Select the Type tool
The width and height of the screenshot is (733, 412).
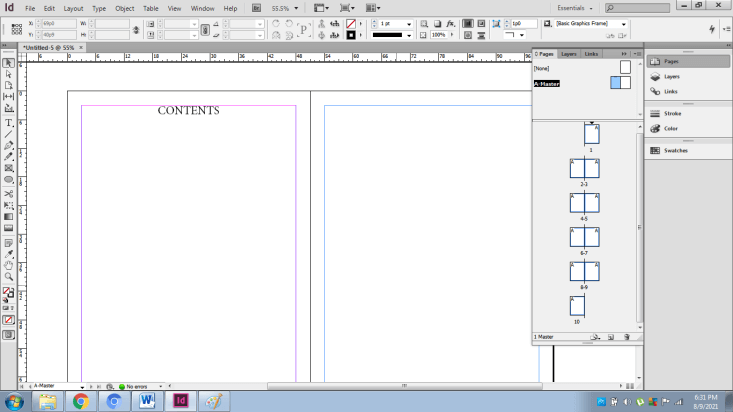tap(8, 123)
